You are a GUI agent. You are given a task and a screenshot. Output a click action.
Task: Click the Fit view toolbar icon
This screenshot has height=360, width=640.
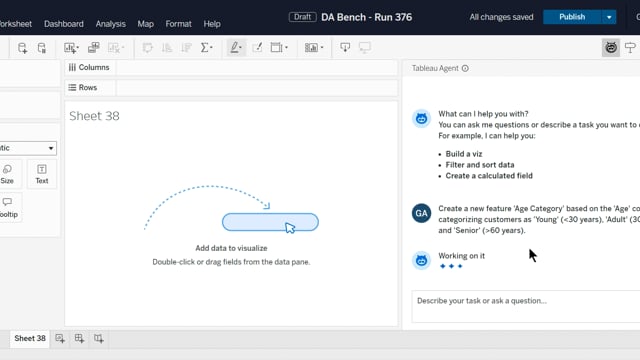point(276,48)
